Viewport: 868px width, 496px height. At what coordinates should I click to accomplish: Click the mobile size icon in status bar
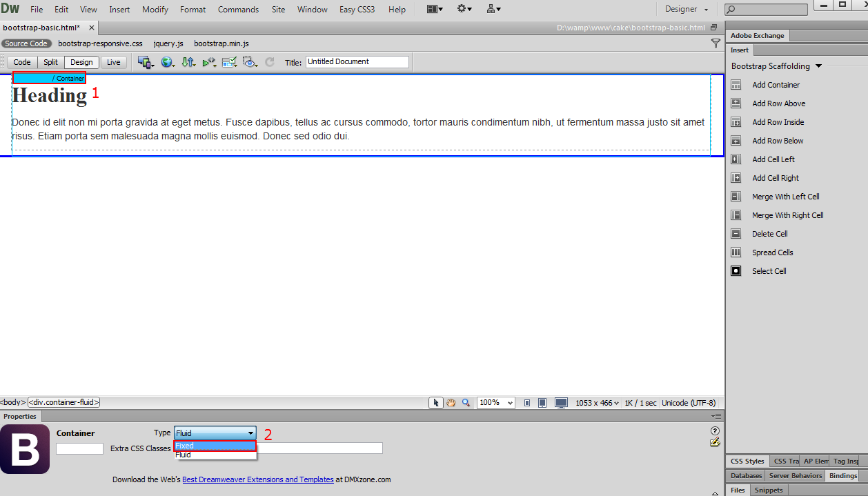coord(527,403)
